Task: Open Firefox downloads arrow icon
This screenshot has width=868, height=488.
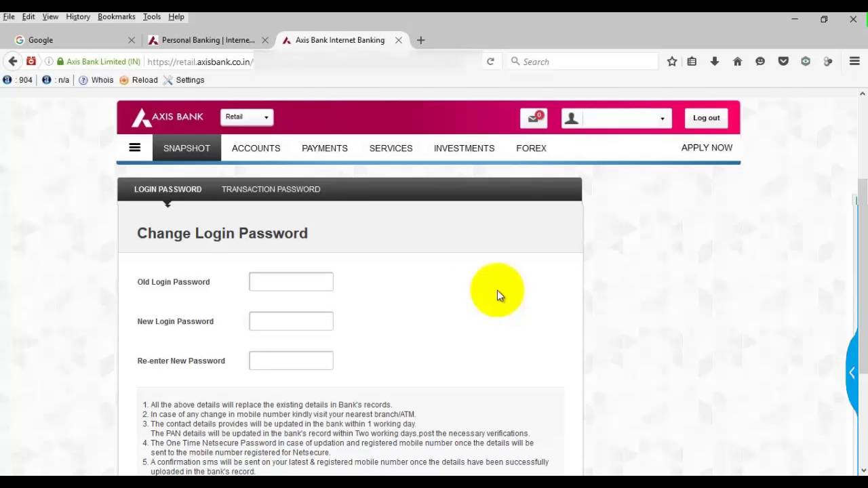Action: 714,62
